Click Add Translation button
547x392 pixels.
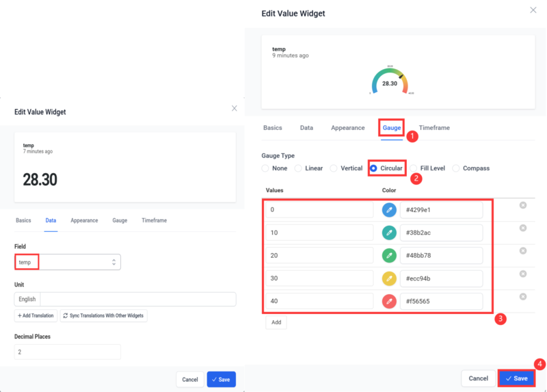tap(36, 315)
